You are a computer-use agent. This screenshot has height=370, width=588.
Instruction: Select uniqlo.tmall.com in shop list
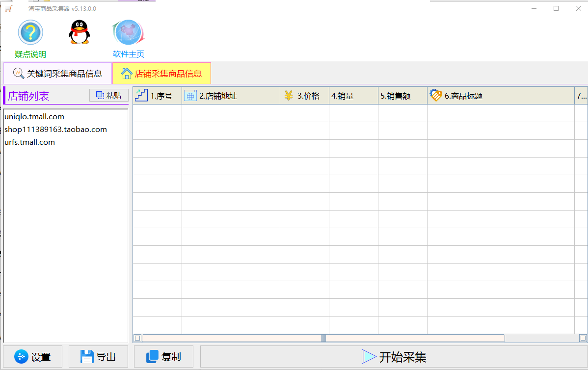(x=34, y=117)
